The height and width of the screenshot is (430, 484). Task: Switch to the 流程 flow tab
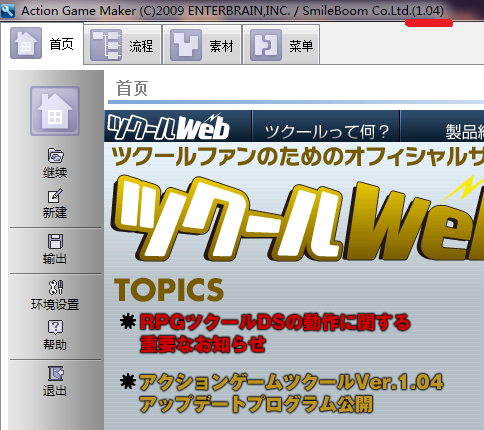coord(122,45)
